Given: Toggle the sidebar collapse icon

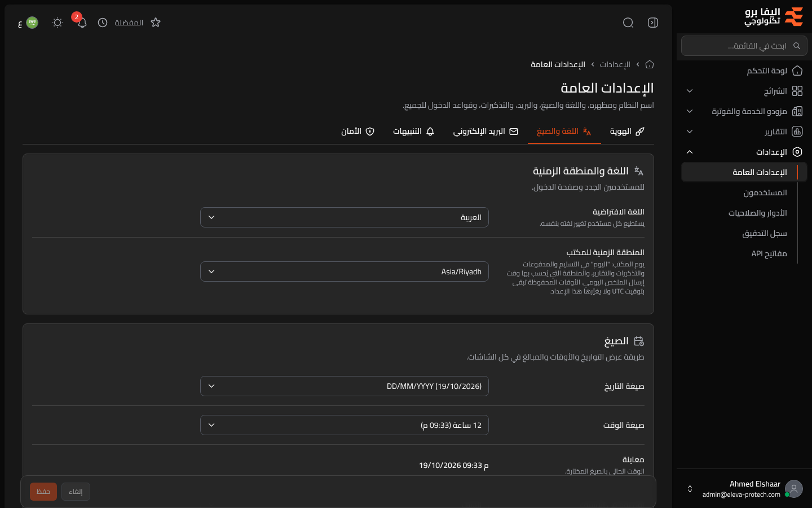Looking at the screenshot, I should (x=653, y=23).
